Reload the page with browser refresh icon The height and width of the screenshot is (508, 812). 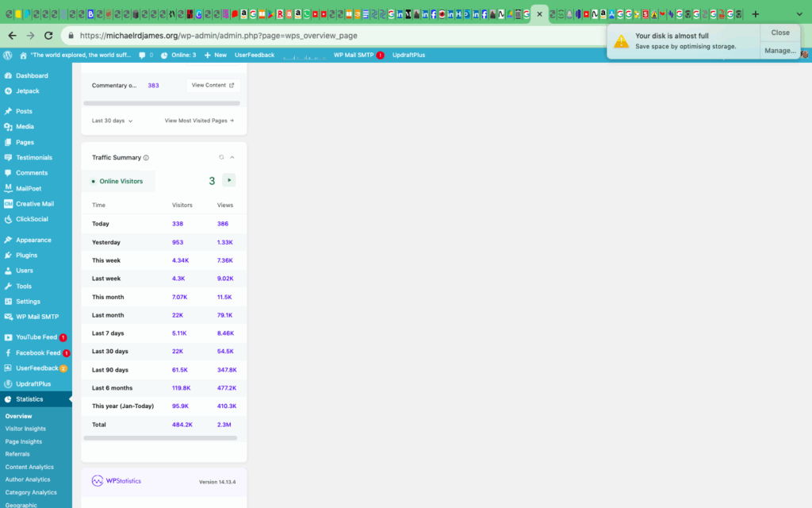pos(48,36)
